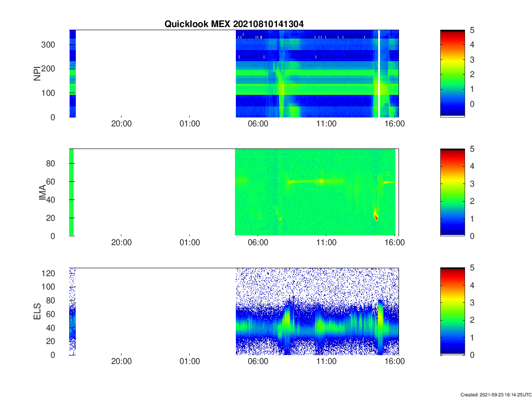Click the "20:00" tick under the NPI plot
Screen dimensions: 532x399
tap(121, 124)
